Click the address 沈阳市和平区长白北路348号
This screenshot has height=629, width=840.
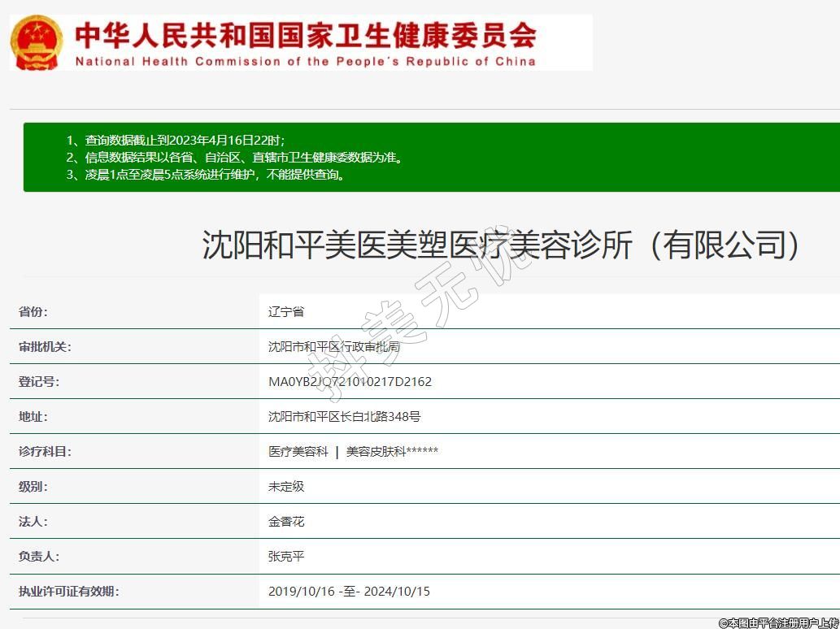(x=345, y=417)
